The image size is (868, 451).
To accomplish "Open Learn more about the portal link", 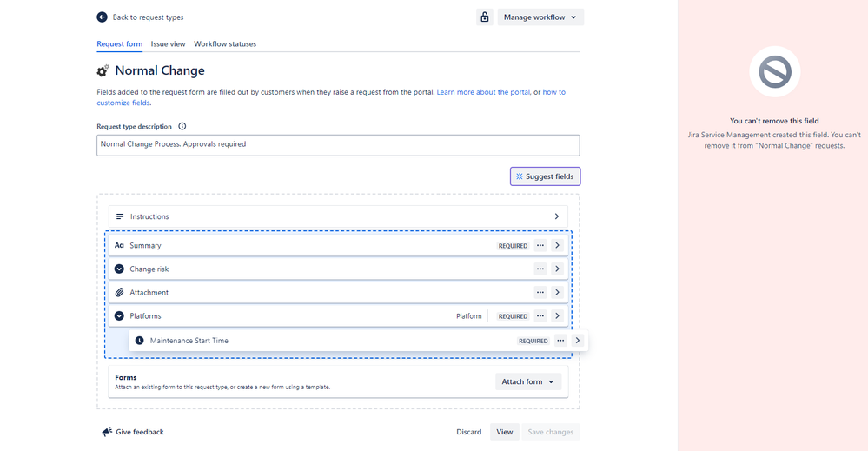I will [x=483, y=92].
